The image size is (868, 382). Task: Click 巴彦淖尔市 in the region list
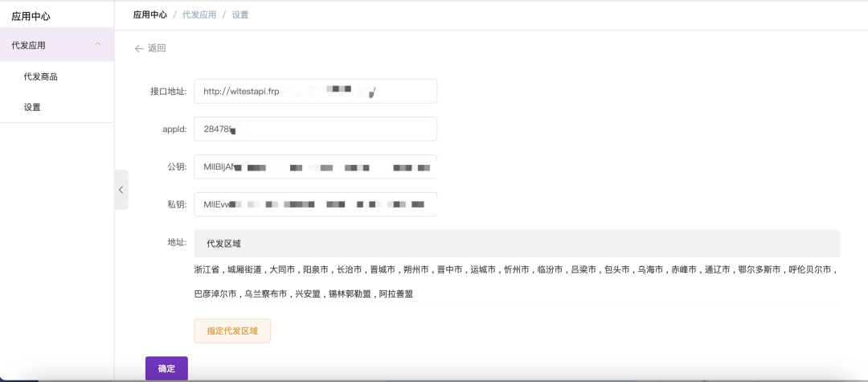click(x=215, y=294)
